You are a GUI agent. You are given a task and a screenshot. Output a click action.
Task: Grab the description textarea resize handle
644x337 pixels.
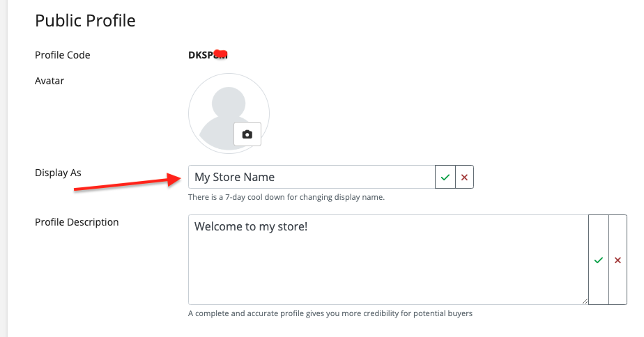tap(584, 300)
